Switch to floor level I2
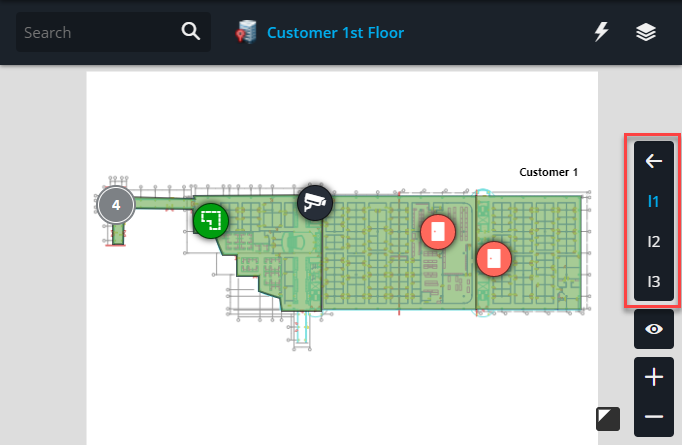This screenshot has width=682, height=445. (x=654, y=241)
